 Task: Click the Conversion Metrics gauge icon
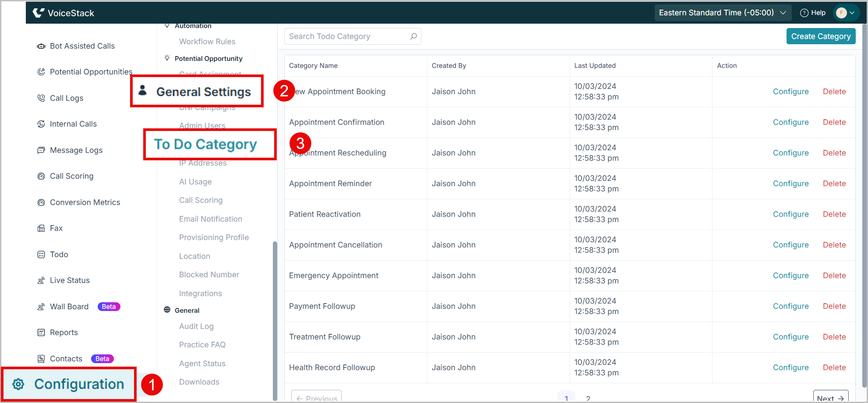coord(41,202)
